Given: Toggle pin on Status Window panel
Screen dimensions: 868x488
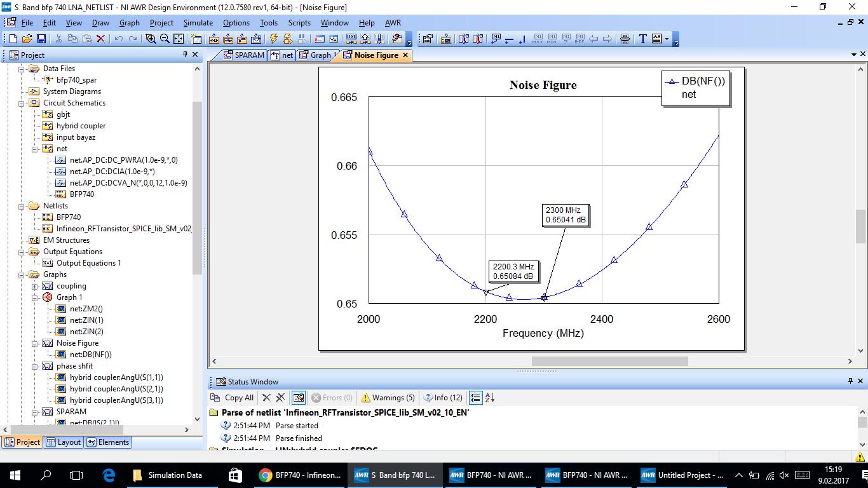Looking at the screenshot, I should [850, 381].
